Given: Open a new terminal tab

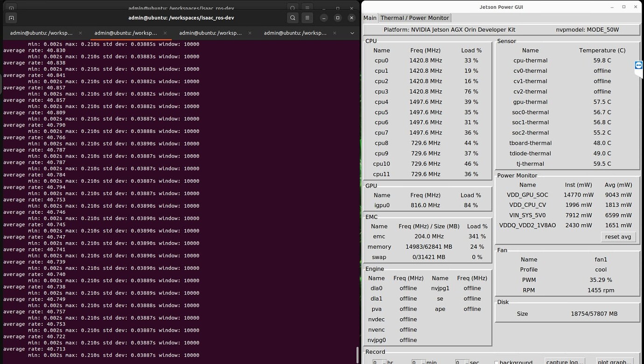Looking at the screenshot, I should tap(11, 18).
